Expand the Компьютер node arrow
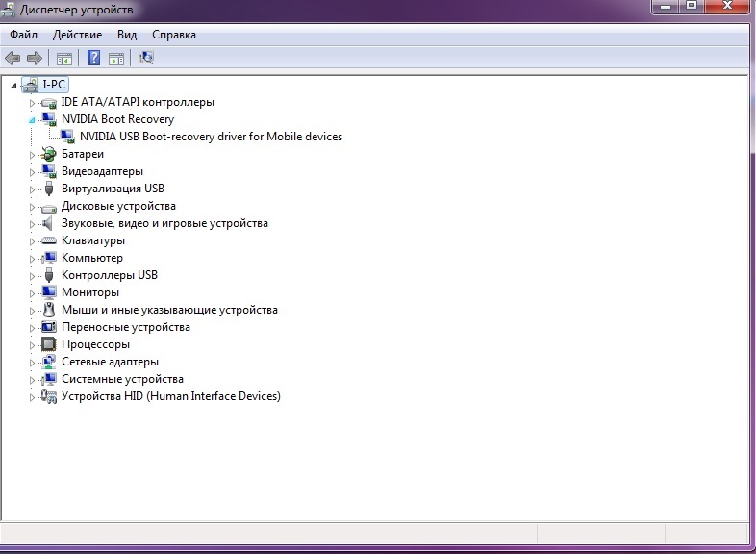Viewport: 756px width, 554px height. [32, 259]
